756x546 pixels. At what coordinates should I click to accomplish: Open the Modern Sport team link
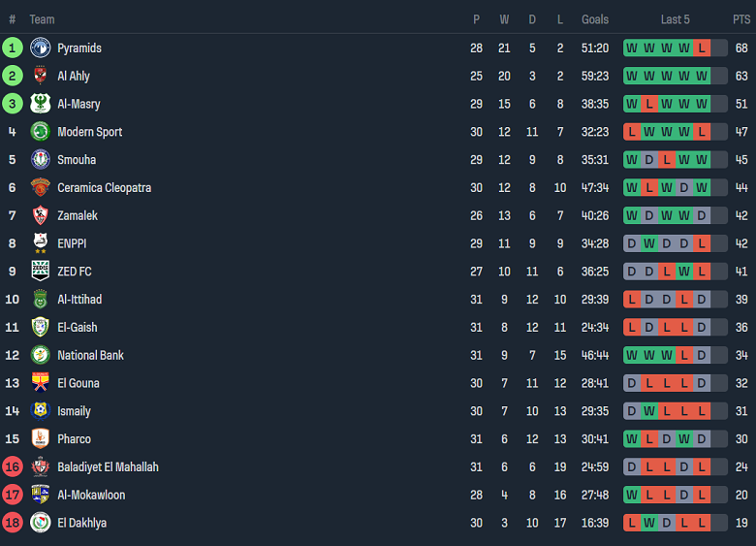tap(89, 132)
